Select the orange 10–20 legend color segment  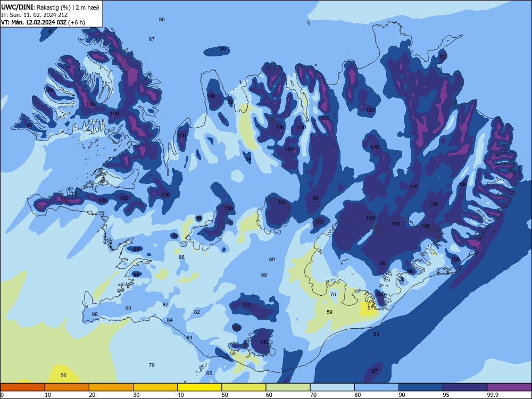coord(67,387)
